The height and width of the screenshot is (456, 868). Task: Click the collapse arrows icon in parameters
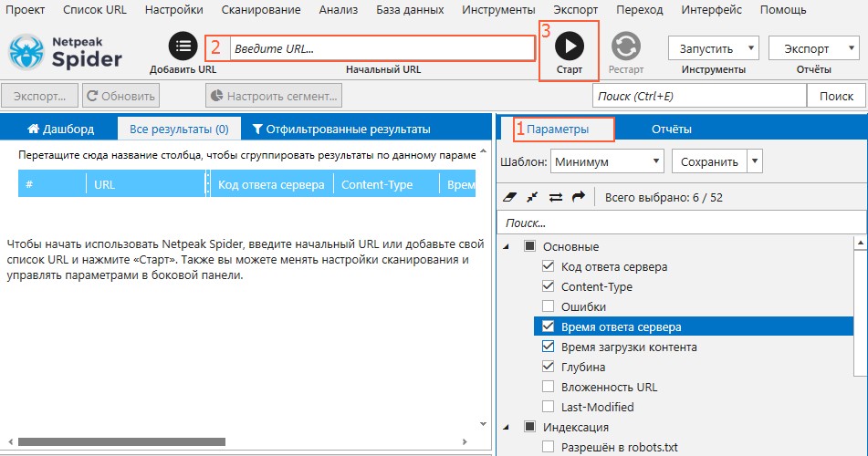(532, 197)
